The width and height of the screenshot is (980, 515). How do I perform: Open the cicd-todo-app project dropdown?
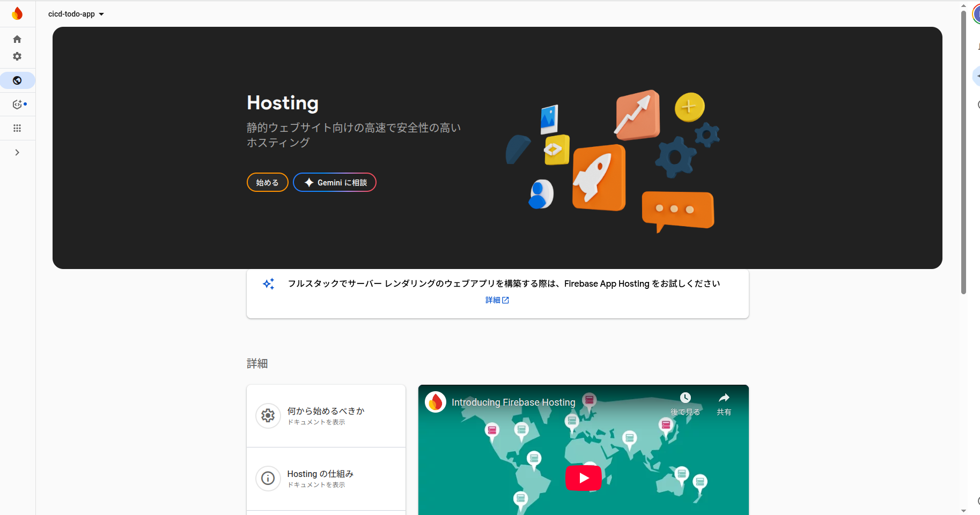[76, 14]
